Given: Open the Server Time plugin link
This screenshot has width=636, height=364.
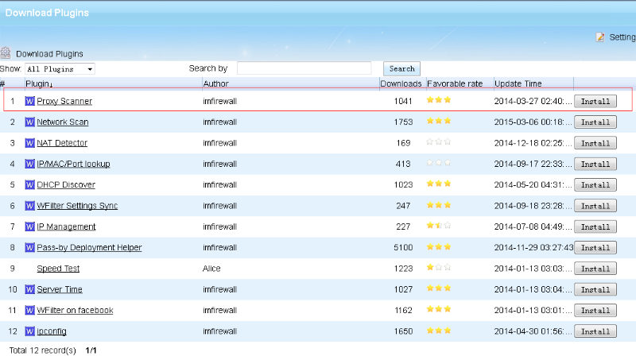Looking at the screenshot, I should coord(60,289).
